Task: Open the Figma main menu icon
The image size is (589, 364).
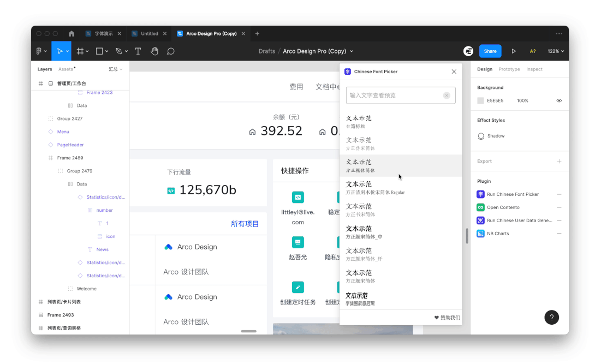Action: (39, 51)
